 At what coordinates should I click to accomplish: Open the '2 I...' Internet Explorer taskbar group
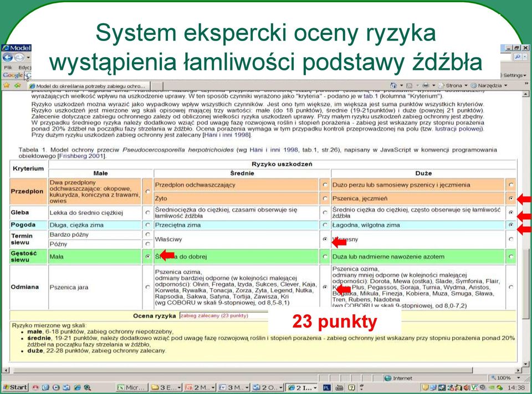pyautogui.click(x=302, y=387)
